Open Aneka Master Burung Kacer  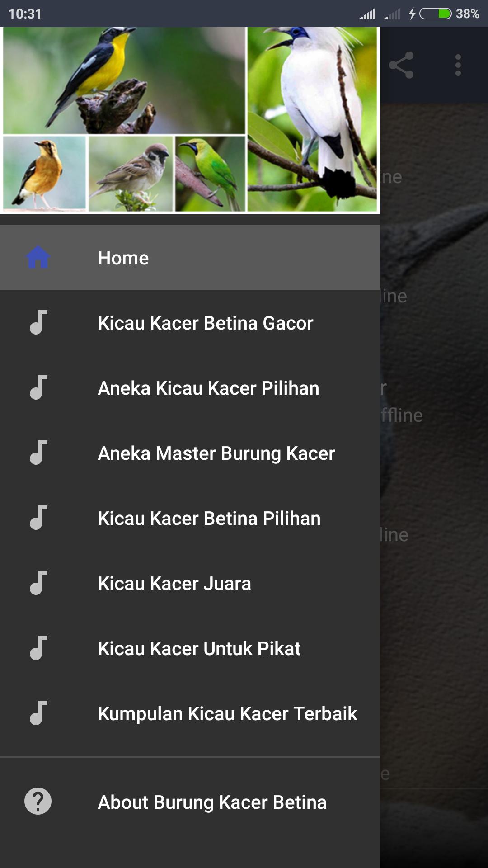click(x=190, y=453)
